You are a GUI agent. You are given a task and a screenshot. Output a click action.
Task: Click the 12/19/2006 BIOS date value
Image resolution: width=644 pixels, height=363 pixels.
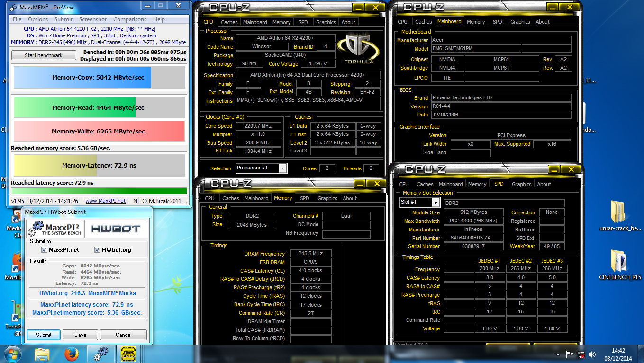[x=501, y=115]
